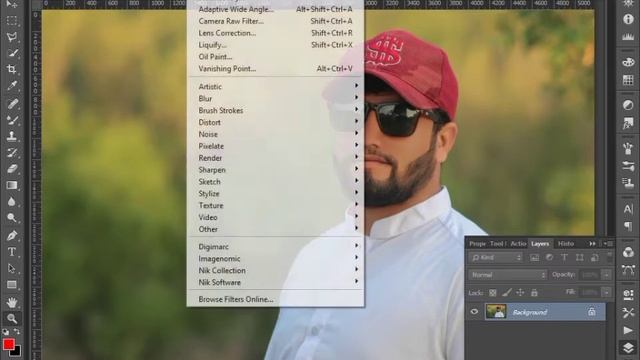The image size is (640, 360).
Task: Open the Normal blend mode dropdown
Action: (508, 275)
